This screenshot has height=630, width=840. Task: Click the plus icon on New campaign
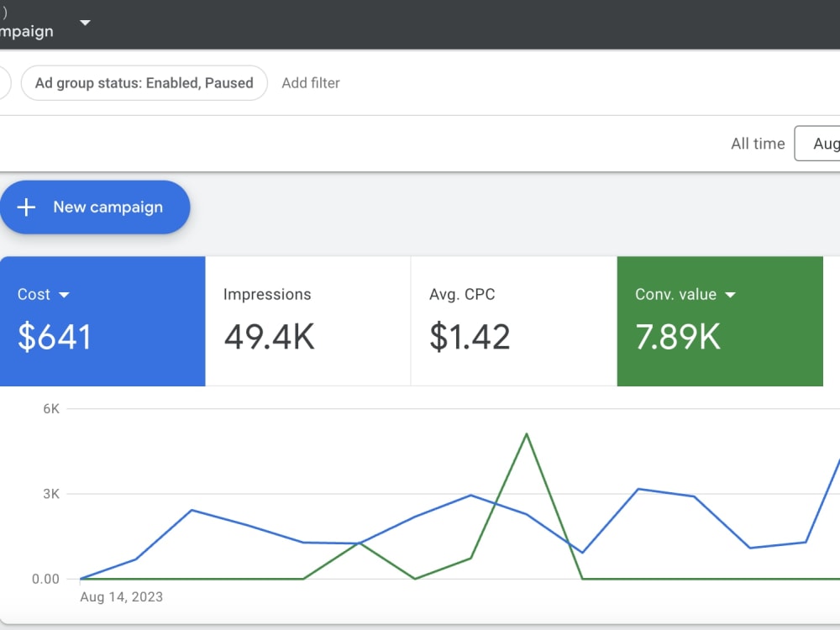(26, 207)
